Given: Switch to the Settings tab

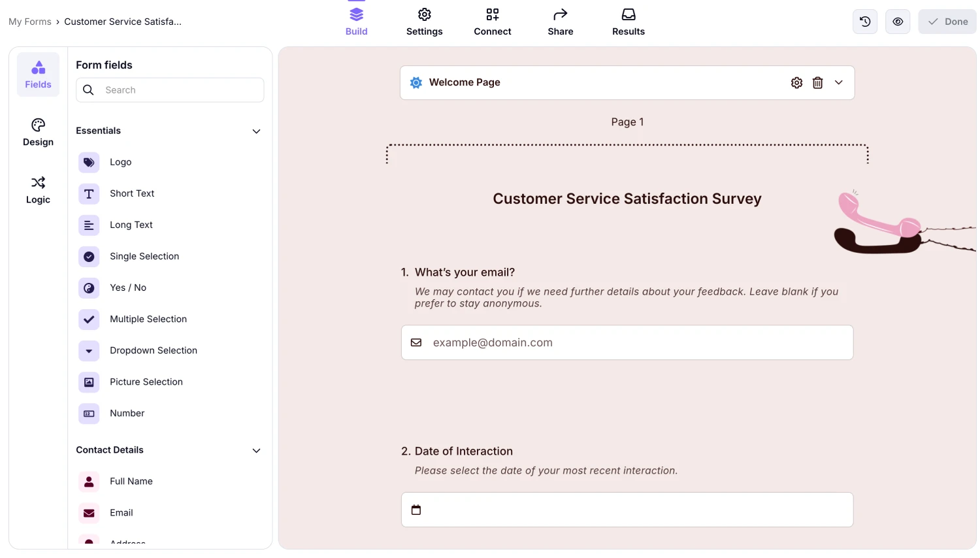Looking at the screenshot, I should click(424, 21).
